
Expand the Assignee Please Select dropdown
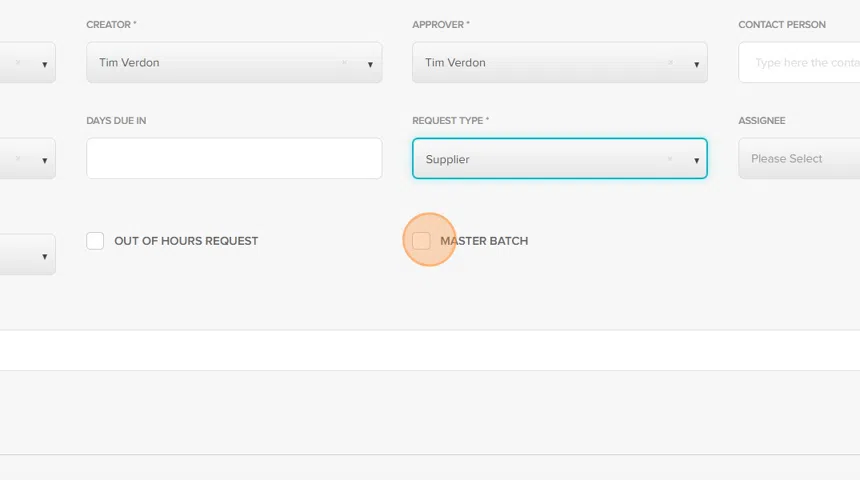point(798,159)
